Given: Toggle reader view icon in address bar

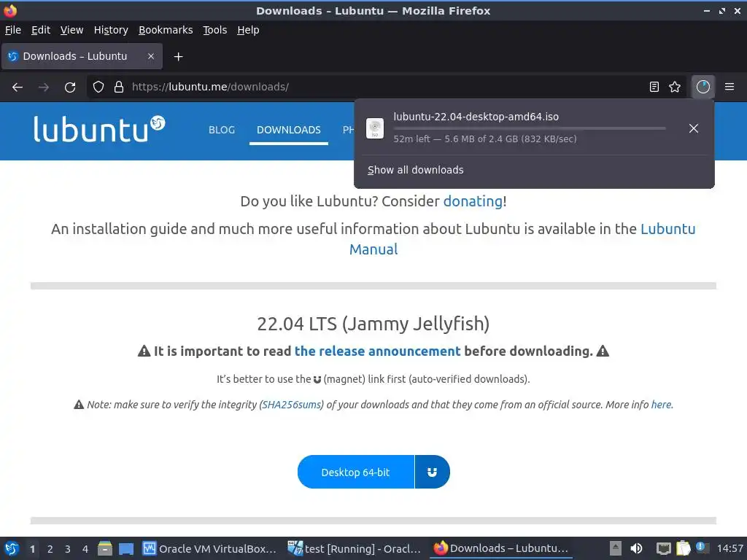Looking at the screenshot, I should pyautogui.click(x=654, y=87).
